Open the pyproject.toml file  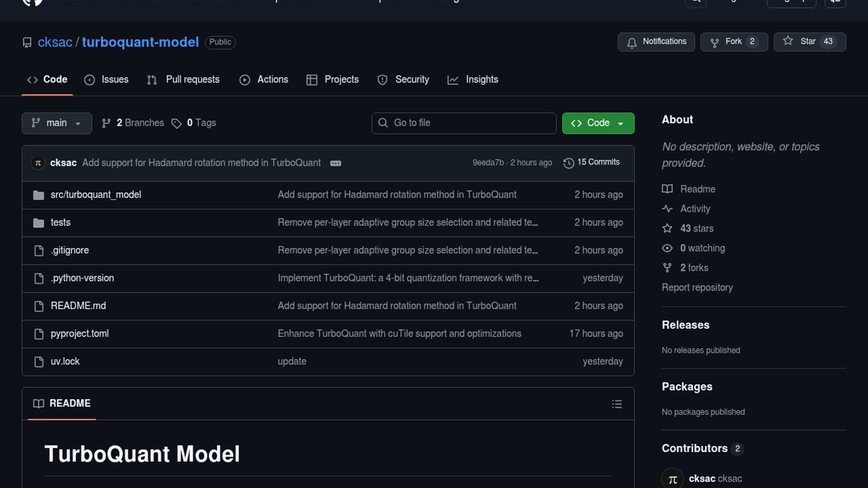point(80,334)
